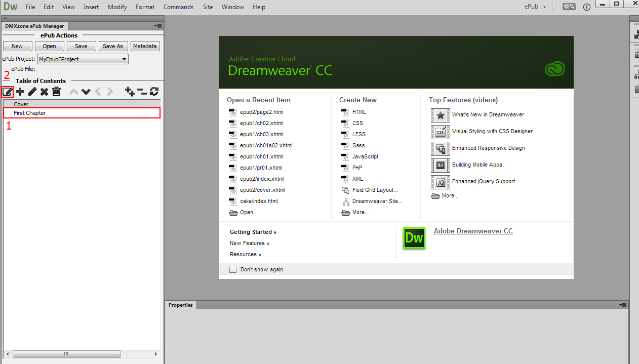Open the Properties panel options menu
The image size is (639, 364).
pyautogui.click(x=623, y=305)
